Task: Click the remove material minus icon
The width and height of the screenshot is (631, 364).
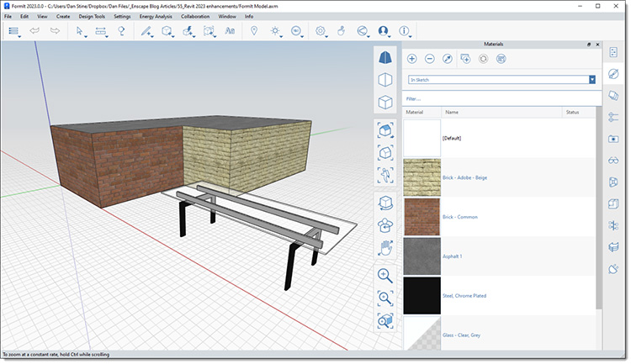Action: [x=429, y=59]
